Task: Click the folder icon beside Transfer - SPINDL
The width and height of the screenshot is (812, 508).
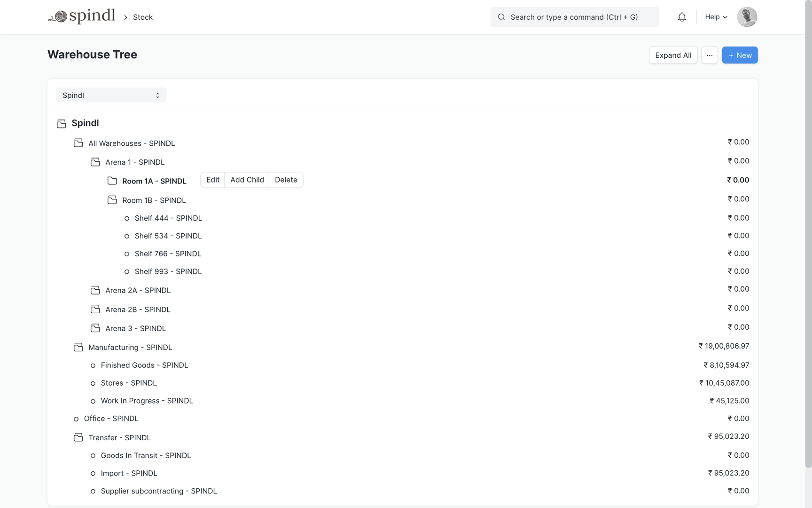Action: point(78,437)
